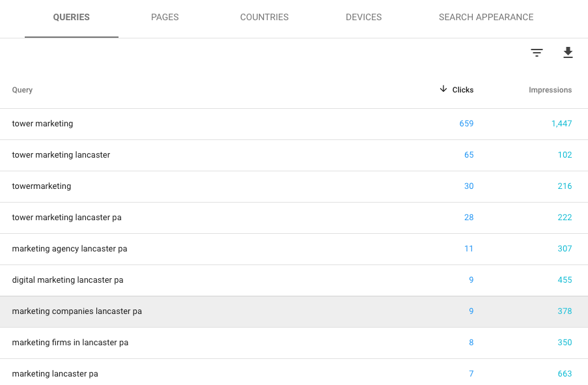Click the 65 clicks value

click(469, 154)
